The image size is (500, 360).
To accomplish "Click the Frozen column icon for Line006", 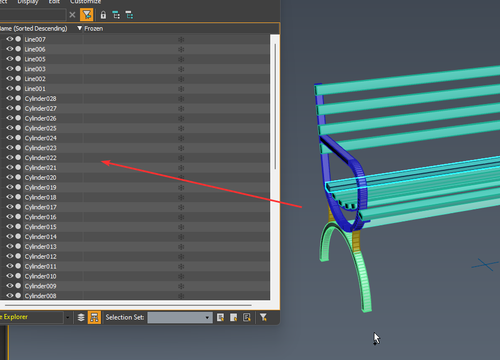I will coord(181,49).
